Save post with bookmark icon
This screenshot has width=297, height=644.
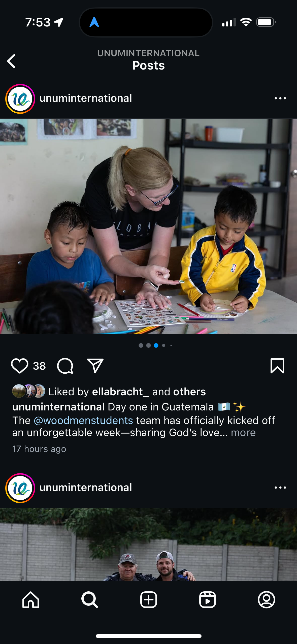(x=277, y=366)
